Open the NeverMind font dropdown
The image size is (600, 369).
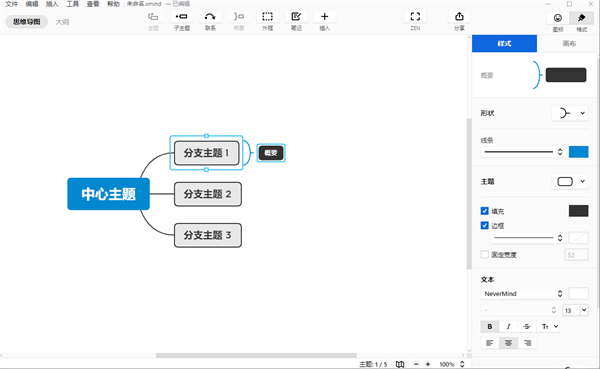523,294
